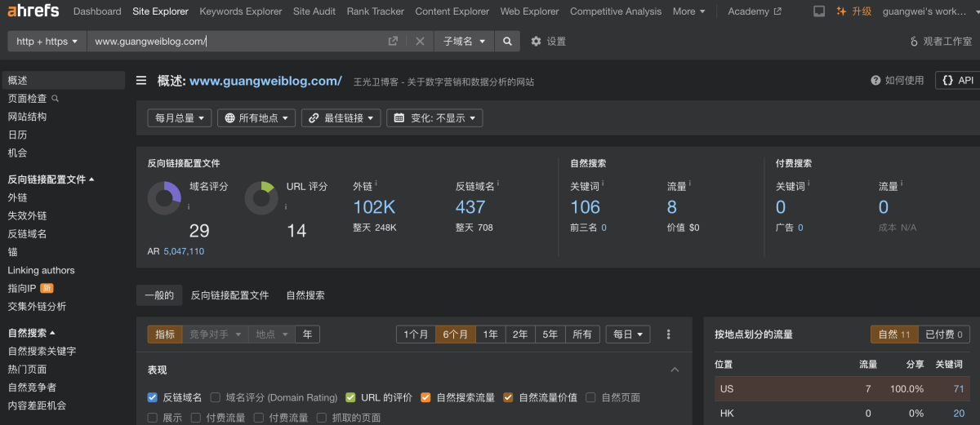Open 热门页面 in sidebar
The image size is (980, 425).
click(27, 369)
